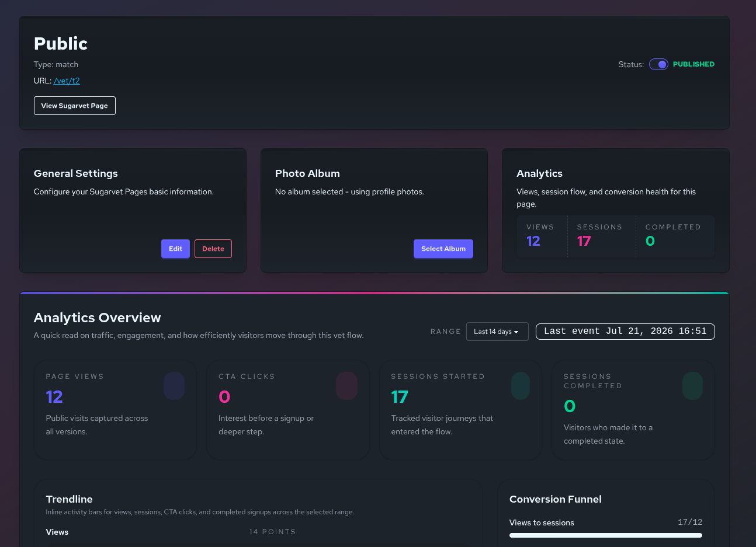Click the PAGE VIEWS value 12 in the overview
The width and height of the screenshot is (756, 547).
pos(54,397)
